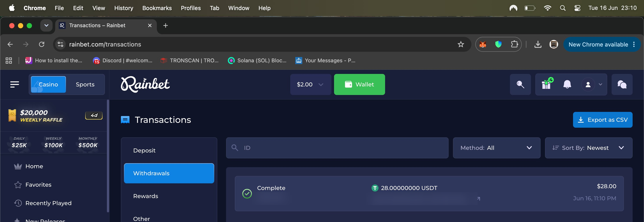Open the rewards gift box icon
The height and width of the screenshot is (222, 644).
tap(547, 84)
